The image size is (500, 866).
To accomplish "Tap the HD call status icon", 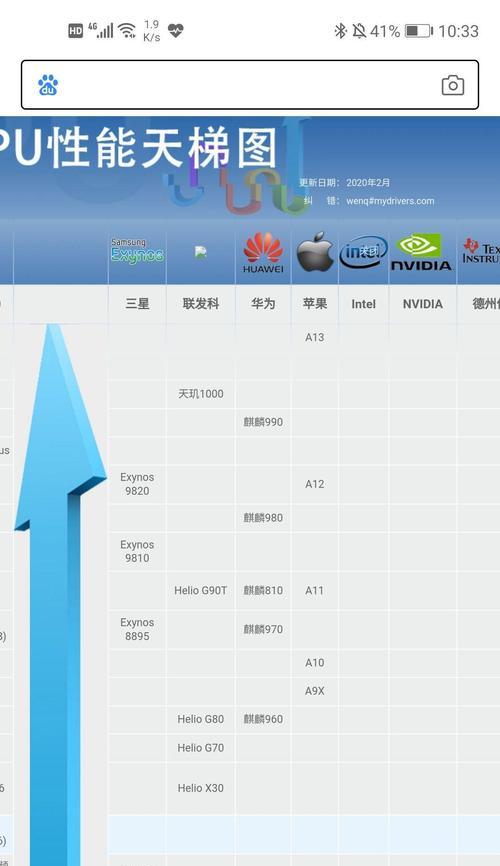I will pos(76,31).
